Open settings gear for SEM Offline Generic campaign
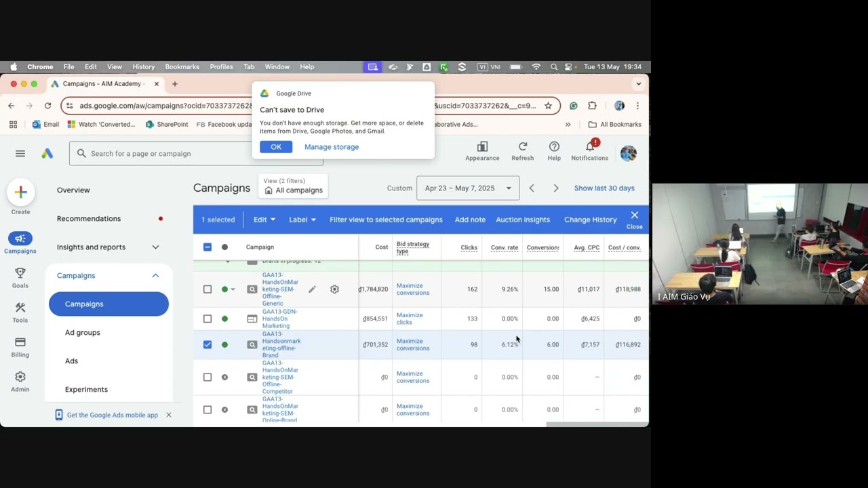Screen dimensions: 868x488 coord(334,289)
